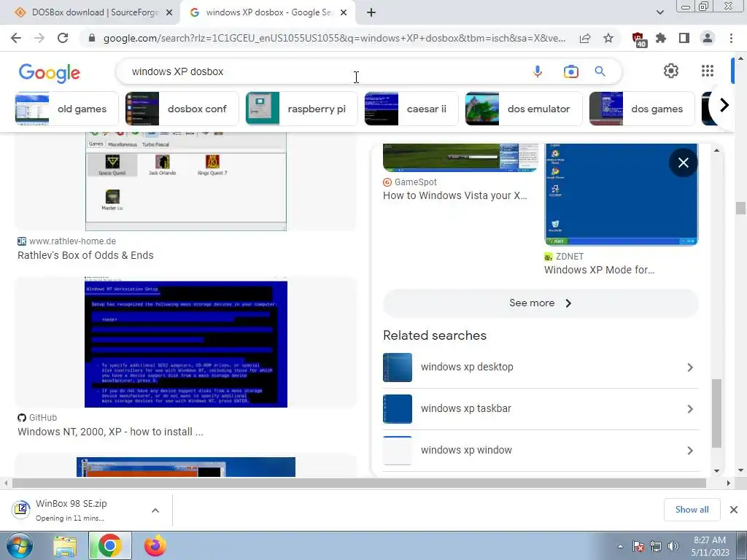Click the clock showing 8:27 AM
The height and width of the screenshot is (560, 747).
710,546
